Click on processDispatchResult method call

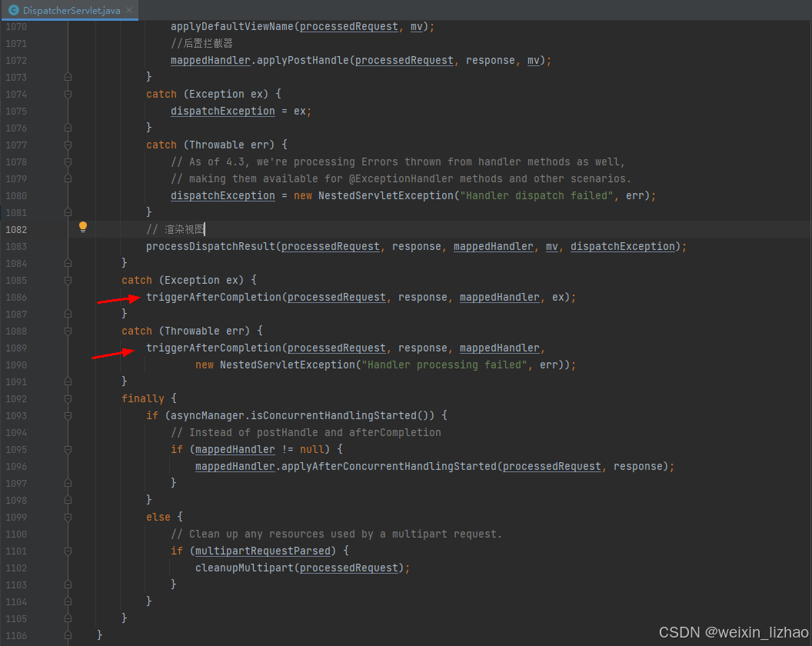click(211, 247)
